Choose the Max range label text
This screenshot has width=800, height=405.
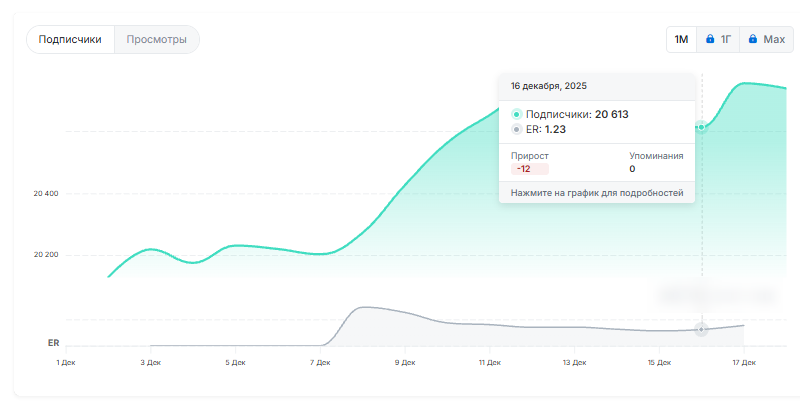[x=774, y=40]
